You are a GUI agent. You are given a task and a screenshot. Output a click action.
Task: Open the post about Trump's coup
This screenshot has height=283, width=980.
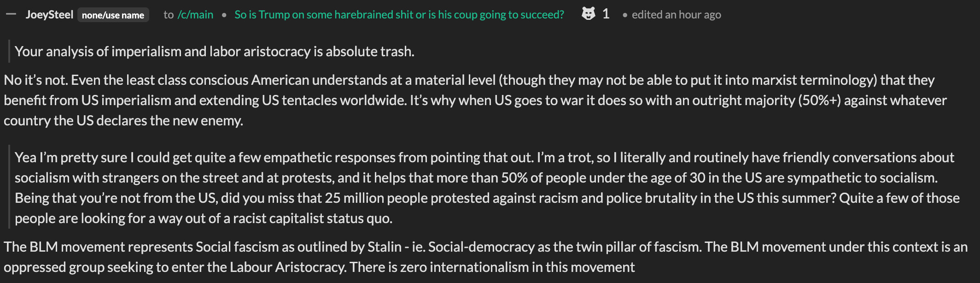coord(399,15)
